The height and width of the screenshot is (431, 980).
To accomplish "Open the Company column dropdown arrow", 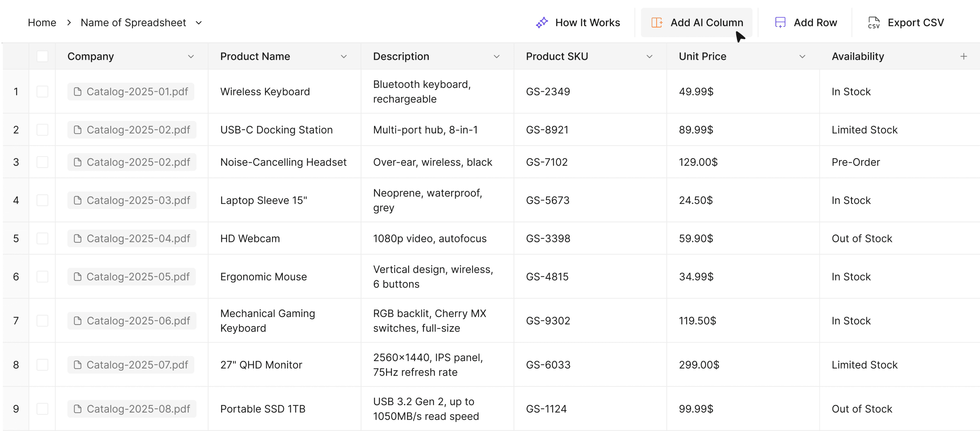I will pyautogui.click(x=191, y=57).
